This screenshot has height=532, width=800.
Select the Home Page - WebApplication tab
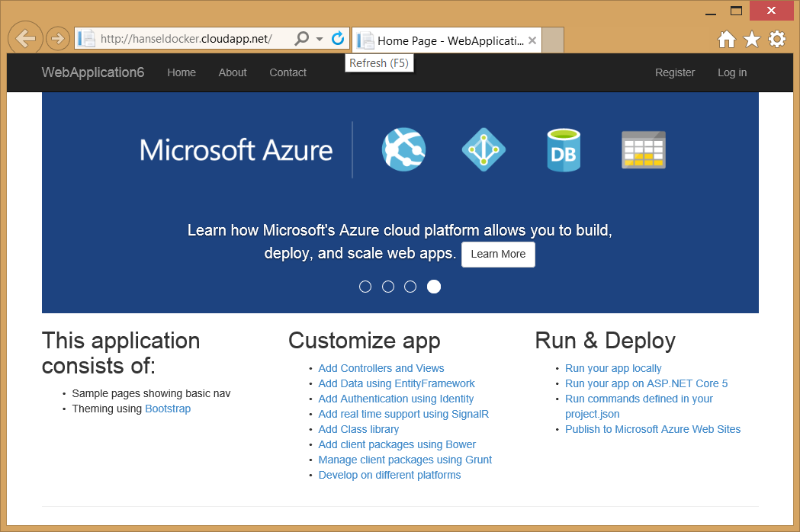(x=446, y=40)
